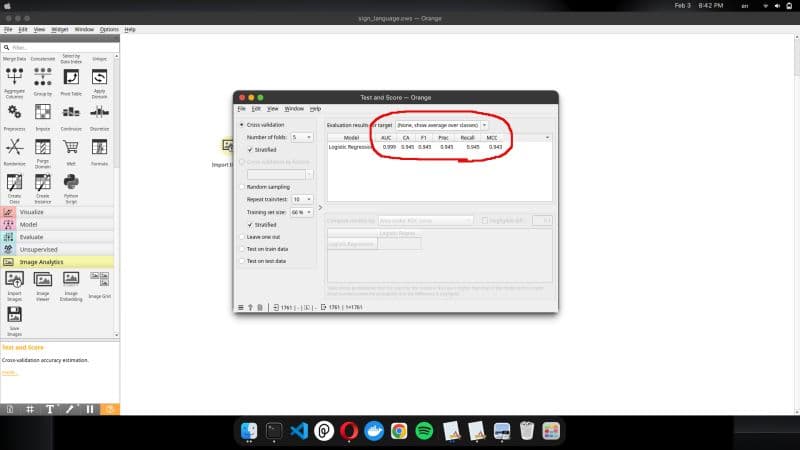Screen dimensions: 800x450
Task: Expand the Model widget category
Action: pos(57,224)
